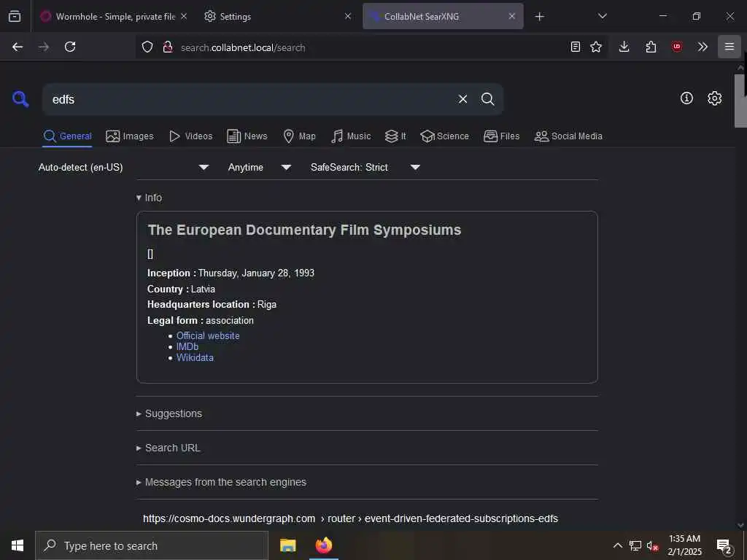Click the SearXNG magnifier logo

tap(20, 99)
